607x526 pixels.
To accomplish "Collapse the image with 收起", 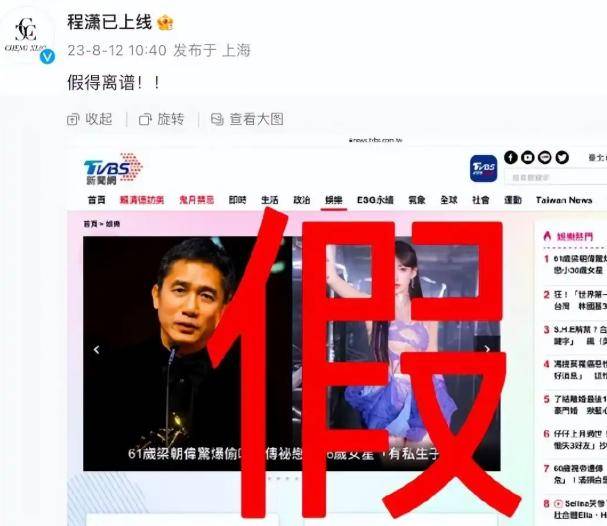I will (x=89, y=119).
